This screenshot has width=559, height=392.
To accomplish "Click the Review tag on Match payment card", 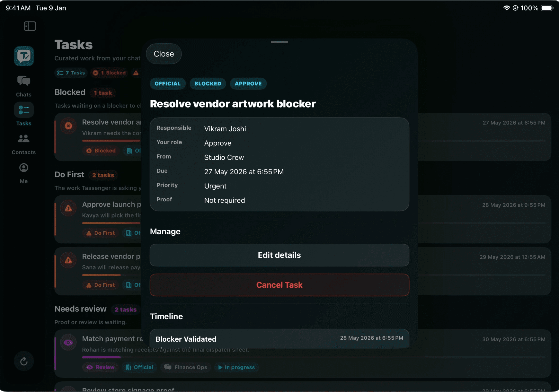I will click(x=100, y=367).
